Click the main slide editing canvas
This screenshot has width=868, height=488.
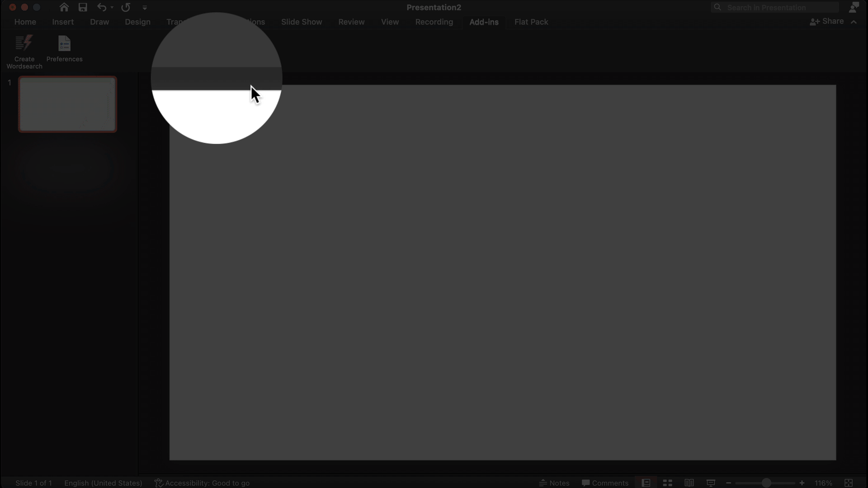tap(503, 272)
